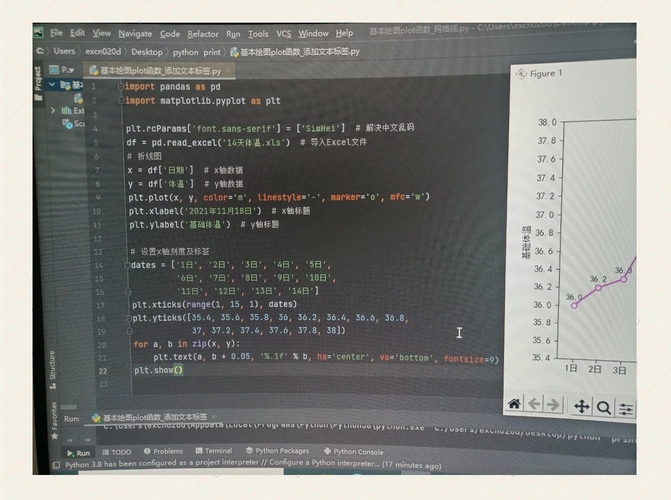
Task: Activate Zoom to rectangle magnifier in Figure 1
Action: point(604,408)
